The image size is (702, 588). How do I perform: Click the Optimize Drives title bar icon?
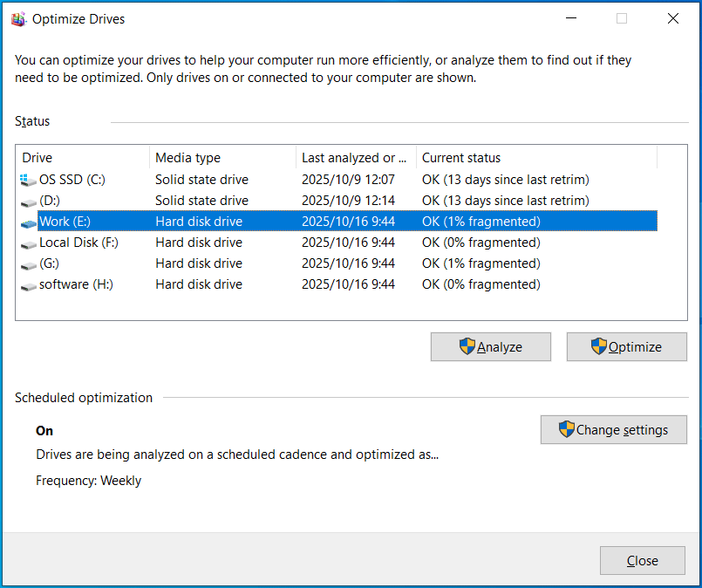18,17
